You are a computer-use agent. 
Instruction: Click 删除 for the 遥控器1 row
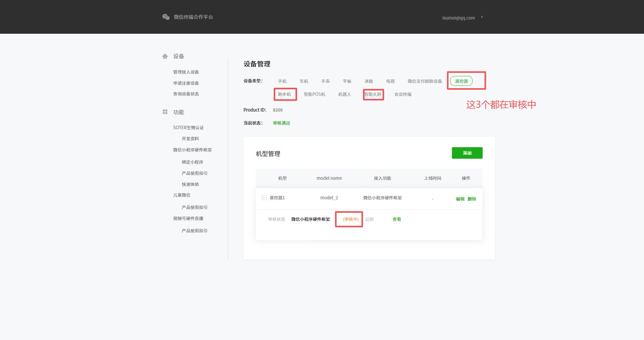pyautogui.click(x=472, y=199)
